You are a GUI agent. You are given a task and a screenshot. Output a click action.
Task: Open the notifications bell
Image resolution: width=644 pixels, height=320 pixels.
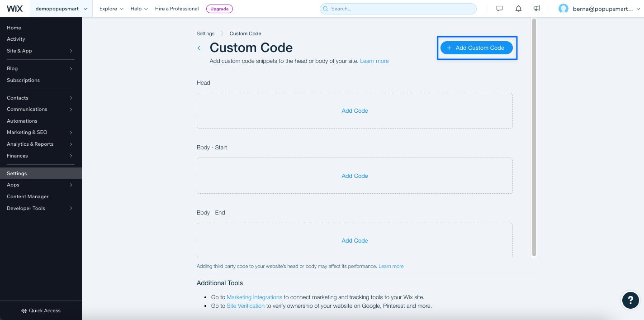click(518, 9)
